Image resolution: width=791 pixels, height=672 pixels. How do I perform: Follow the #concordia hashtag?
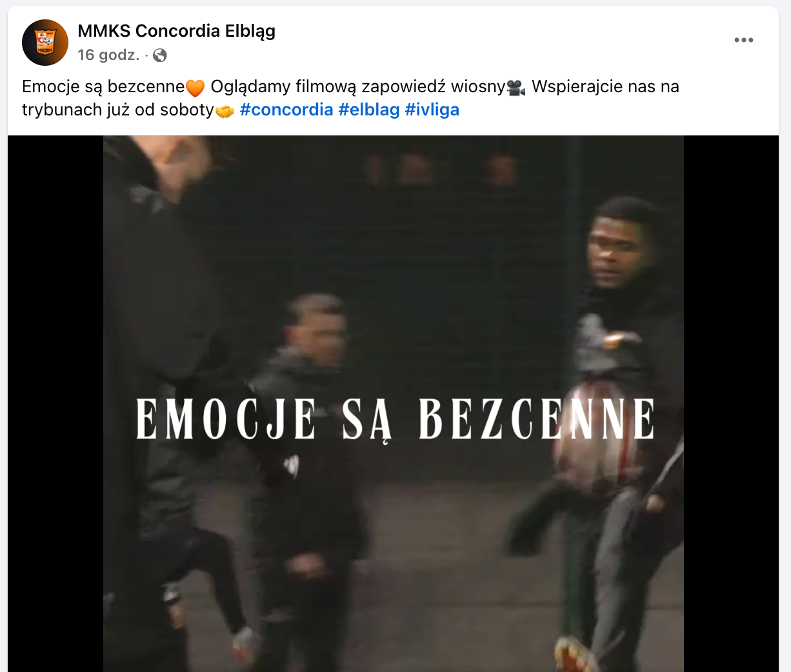click(x=286, y=110)
